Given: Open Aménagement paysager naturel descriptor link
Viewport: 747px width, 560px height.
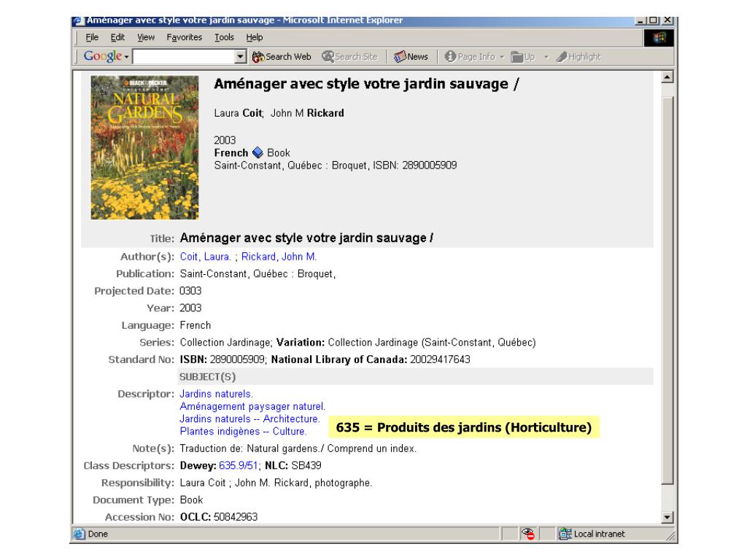Looking at the screenshot, I should (252, 406).
